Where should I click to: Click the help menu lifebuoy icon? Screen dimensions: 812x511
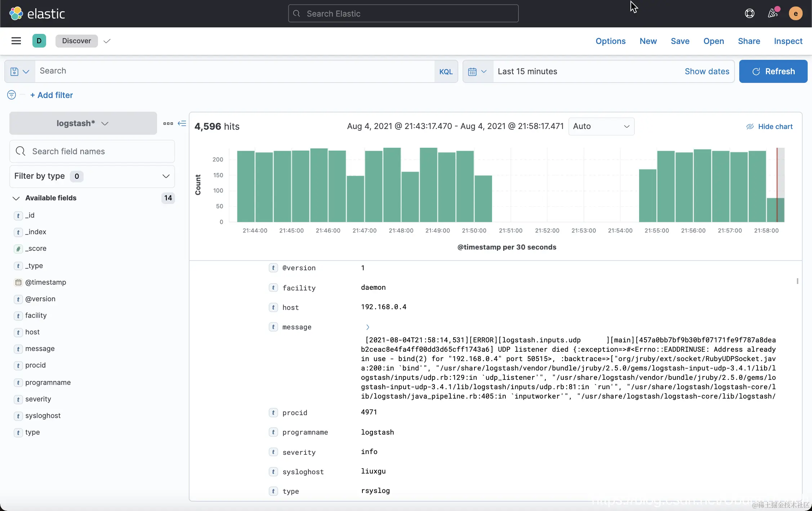click(x=749, y=14)
